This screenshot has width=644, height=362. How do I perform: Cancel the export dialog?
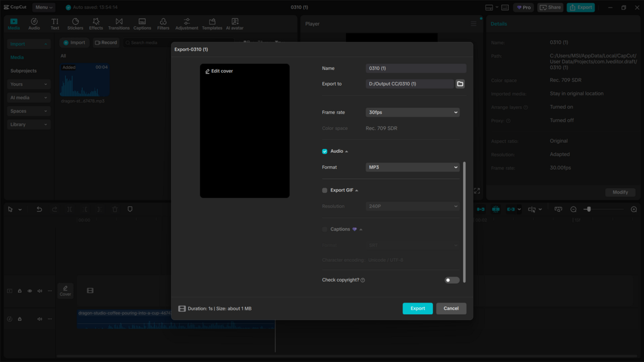(x=451, y=308)
